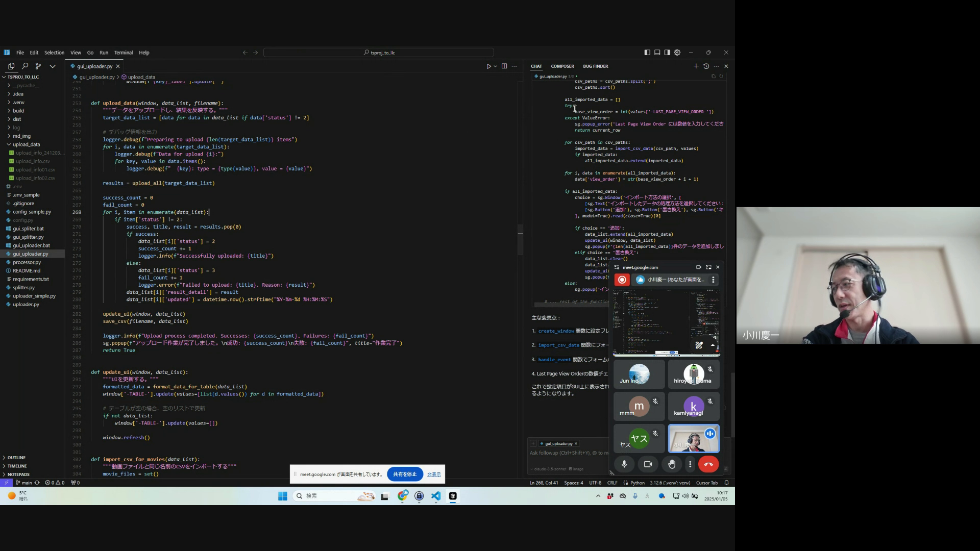This screenshot has width=980, height=551.
Task: Switch to the COMPOSER tab
Action: pyautogui.click(x=562, y=66)
